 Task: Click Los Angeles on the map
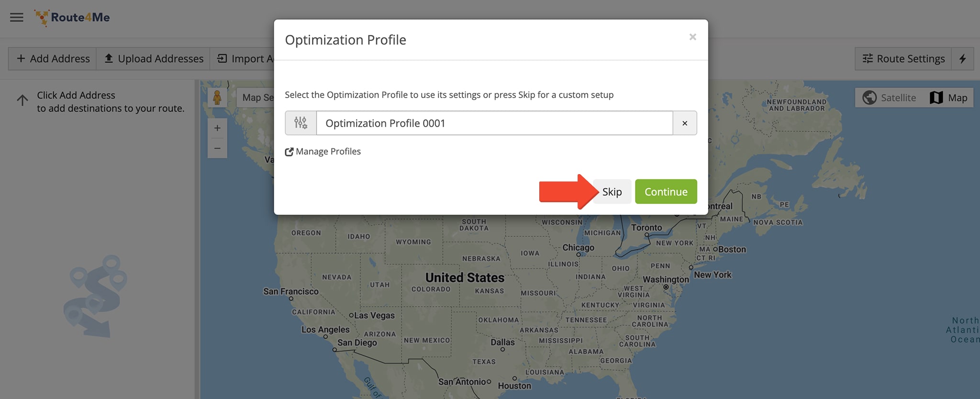(x=325, y=330)
